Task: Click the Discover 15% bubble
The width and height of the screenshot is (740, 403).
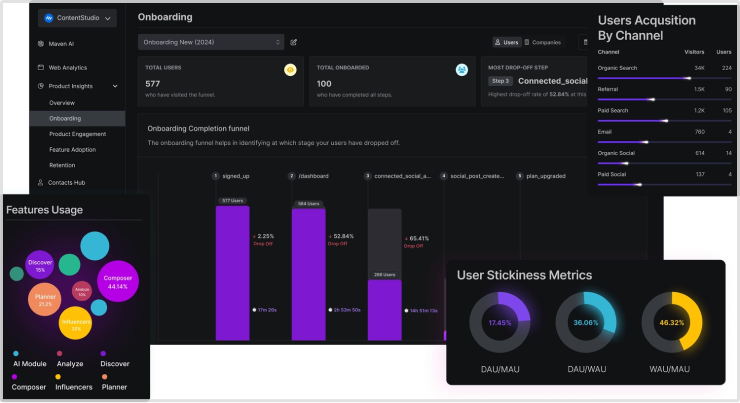Action: (x=40, y=265)
